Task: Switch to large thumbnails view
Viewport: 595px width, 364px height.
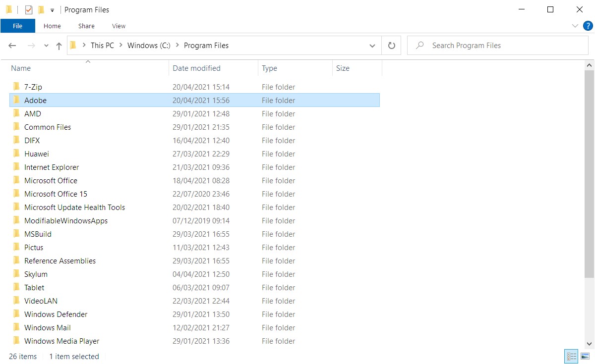Action: [x=585, y=356]
